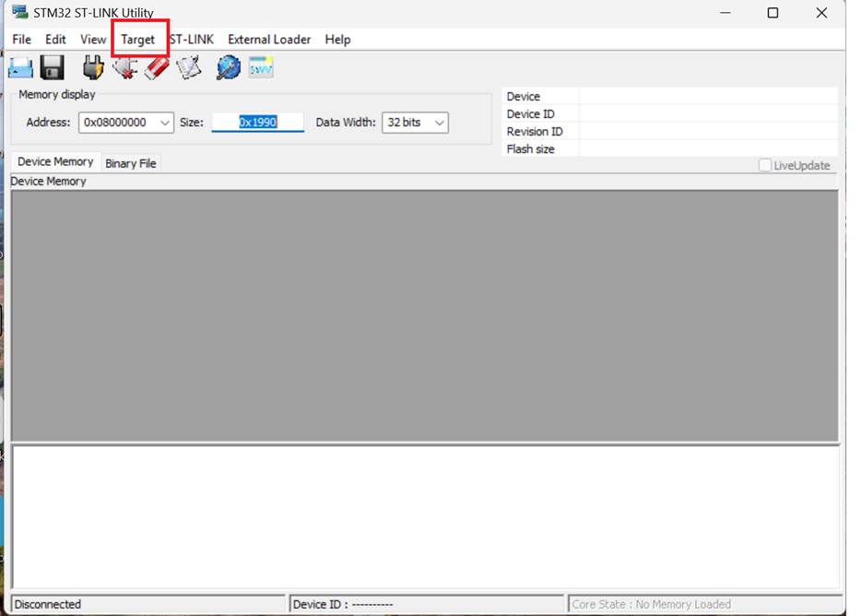
Task: Connect to target using plug icon
Action: point(93,67)
